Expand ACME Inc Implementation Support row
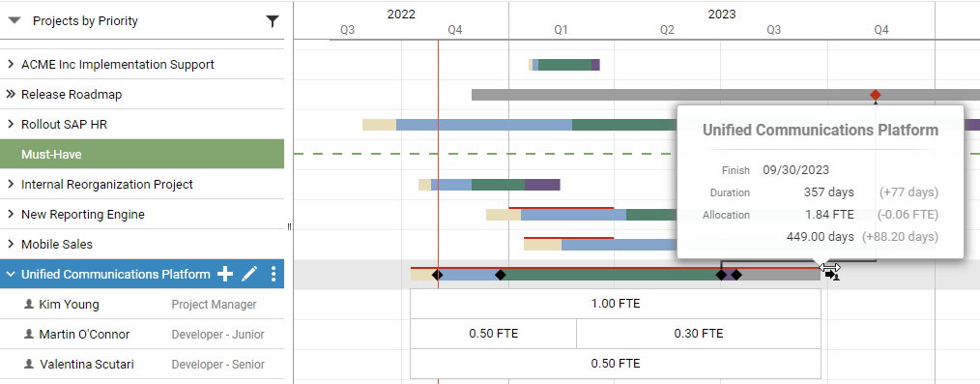Viewport: 980px width, 384px height. [x=10, y=65]
